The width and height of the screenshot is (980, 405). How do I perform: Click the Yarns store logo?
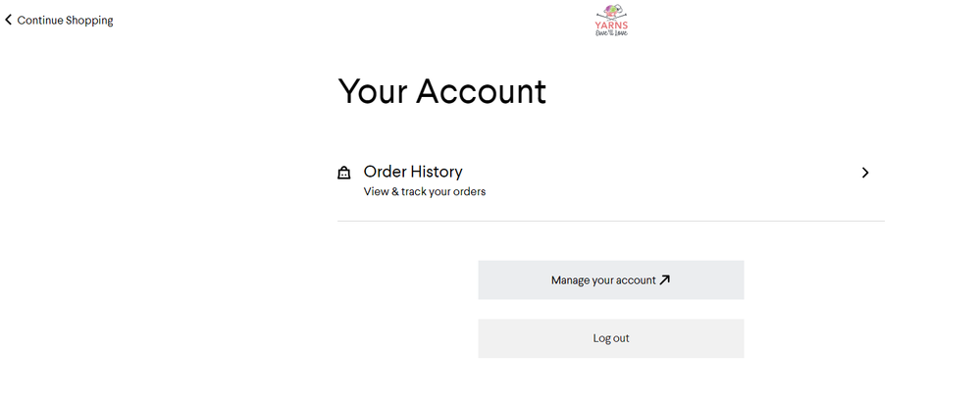(x=611, y=20)
